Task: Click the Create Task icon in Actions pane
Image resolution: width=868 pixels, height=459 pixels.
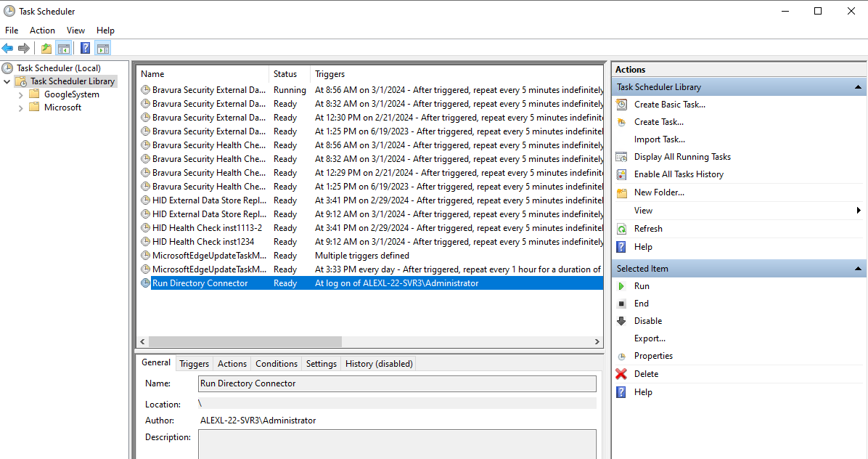Action: (x=621, y=121)
